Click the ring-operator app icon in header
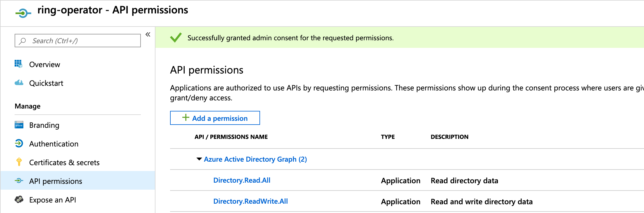 [23, 13]
